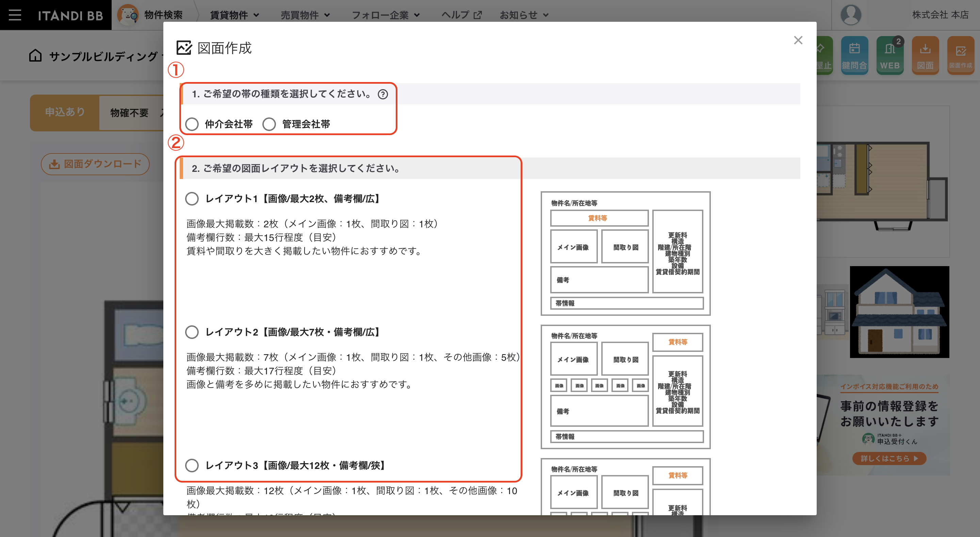This screenshot has width=980, height=537.
Task: Click the floor plan image at top right
Action: pos(883,181)
